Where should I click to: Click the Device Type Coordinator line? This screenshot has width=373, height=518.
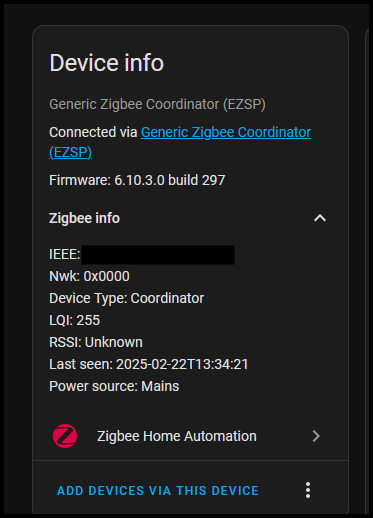click(x=127, y=298)
